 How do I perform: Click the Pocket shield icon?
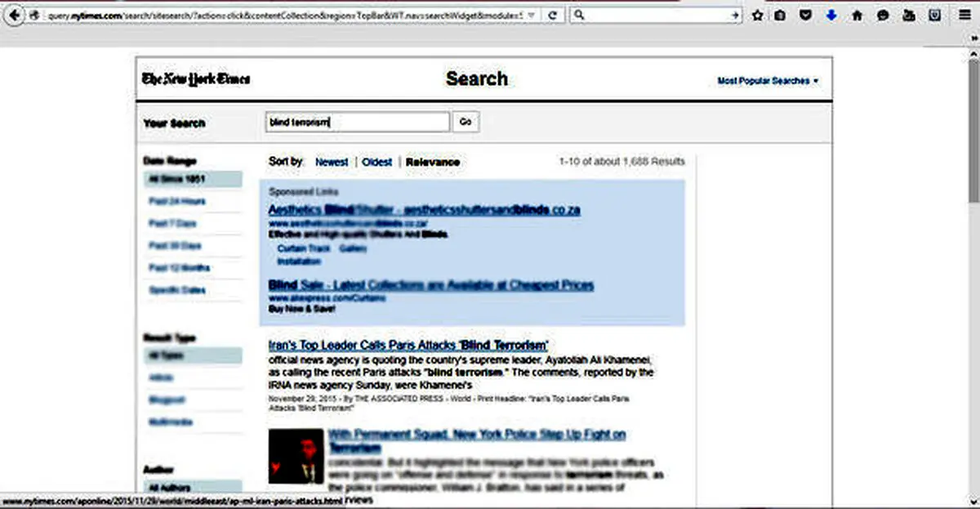tap(806, 16)
